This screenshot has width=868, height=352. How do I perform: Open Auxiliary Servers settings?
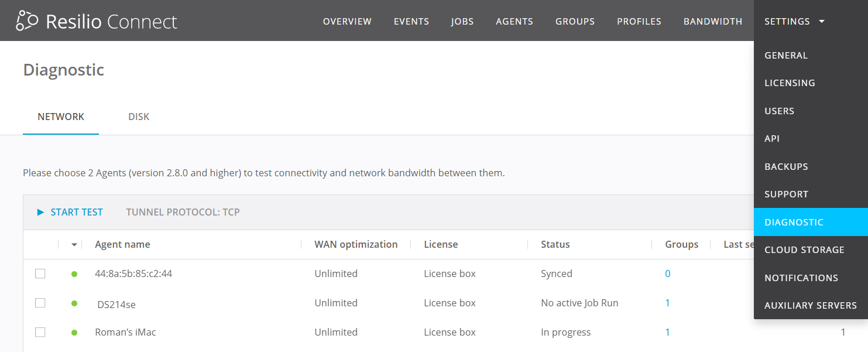pyautogui.click(x=810, y=305)
